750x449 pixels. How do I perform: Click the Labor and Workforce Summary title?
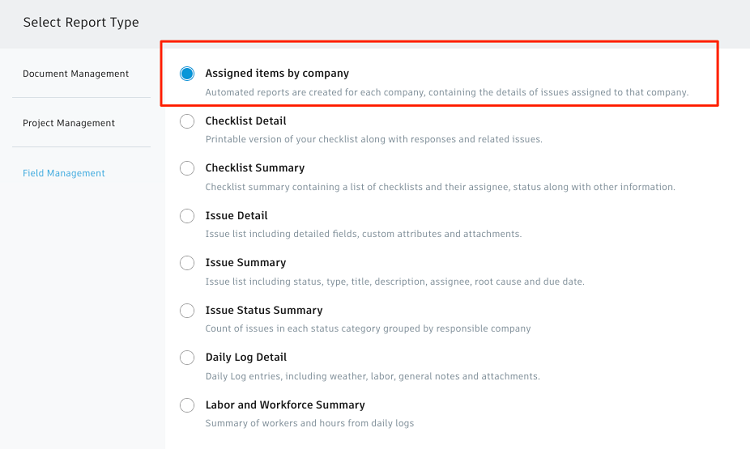285,405
